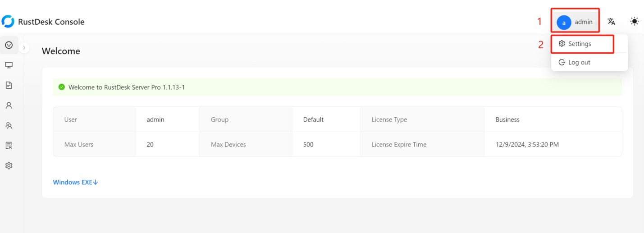Open the admin account dropdown
644x233 pixels.
coord(575,22)
